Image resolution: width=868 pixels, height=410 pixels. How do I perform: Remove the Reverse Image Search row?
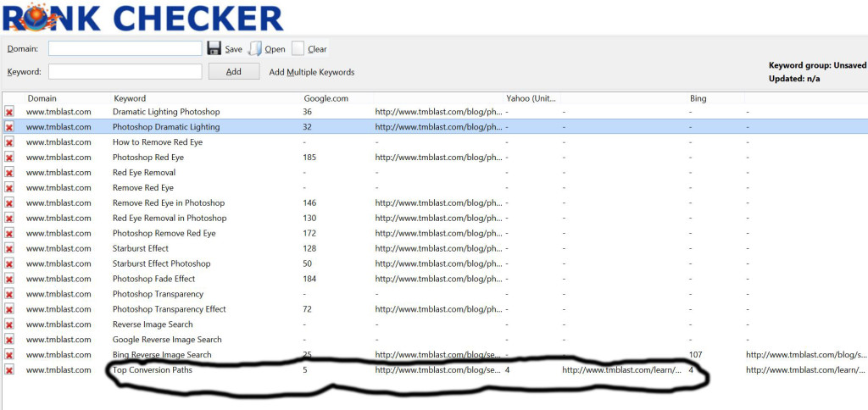tap(8, 324)
